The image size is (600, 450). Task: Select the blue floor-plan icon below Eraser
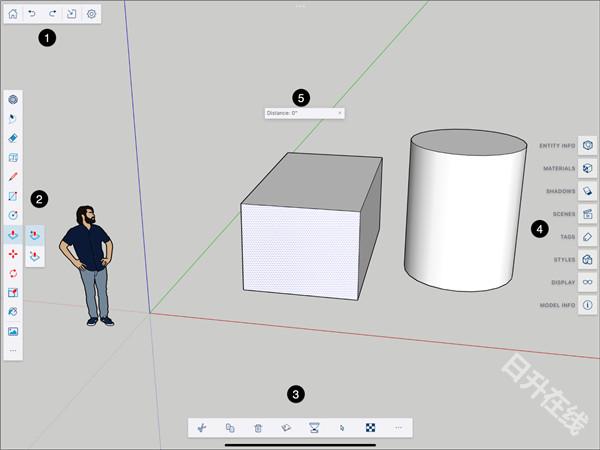click(13, 157)
